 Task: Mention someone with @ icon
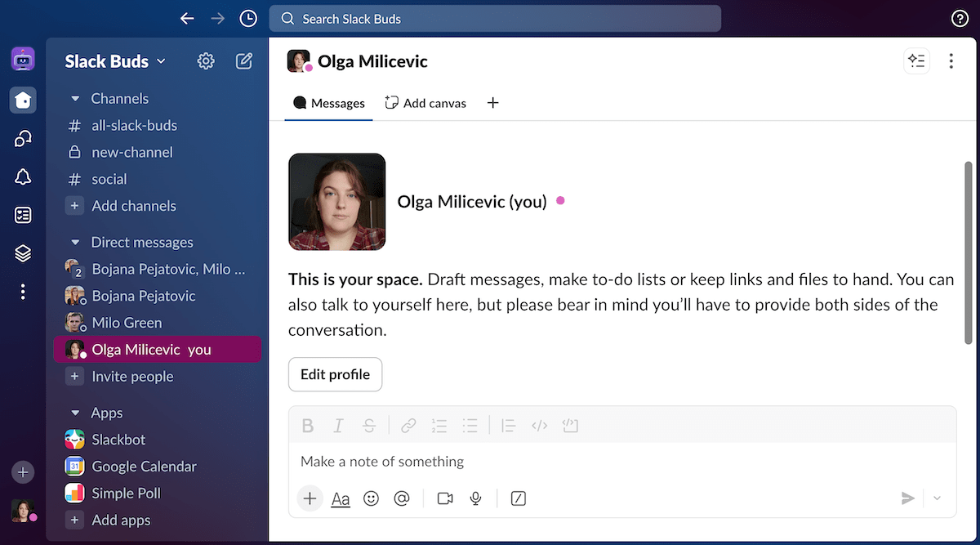click(x=401, y=498)
